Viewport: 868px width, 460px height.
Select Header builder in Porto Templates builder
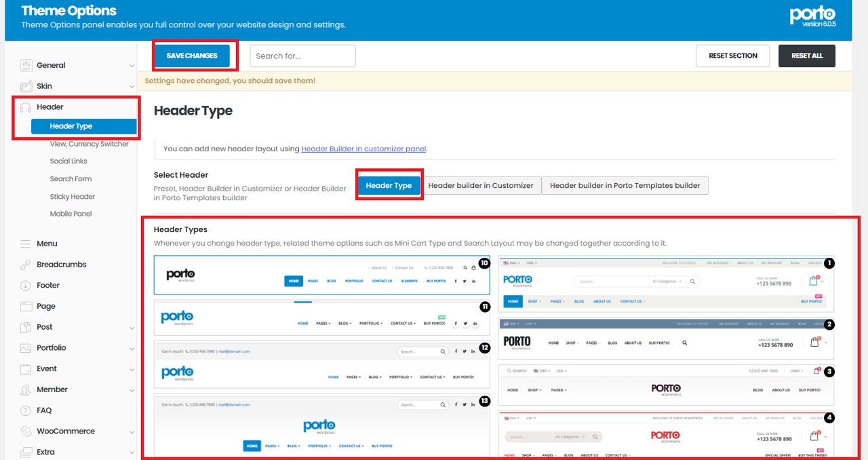(625, 185)
